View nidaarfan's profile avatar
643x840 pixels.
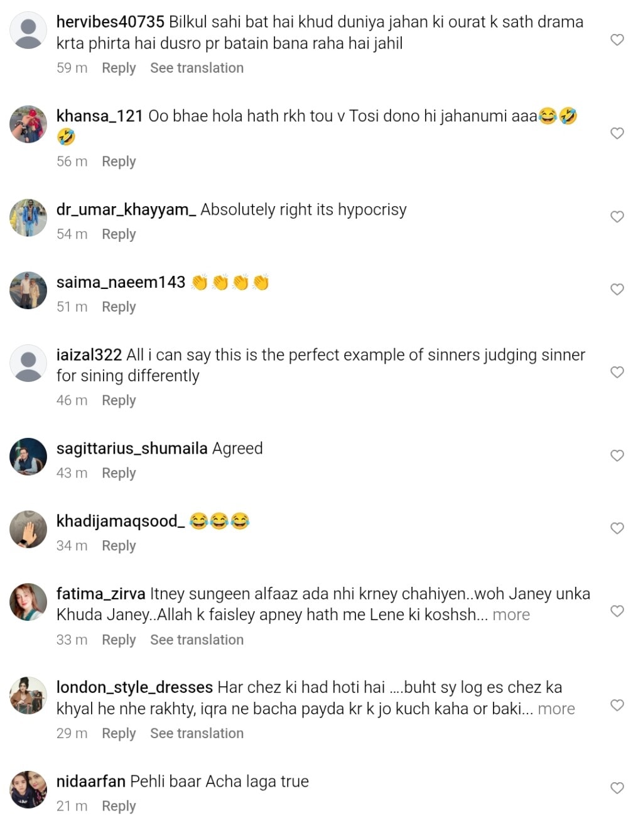click(28, 789)
